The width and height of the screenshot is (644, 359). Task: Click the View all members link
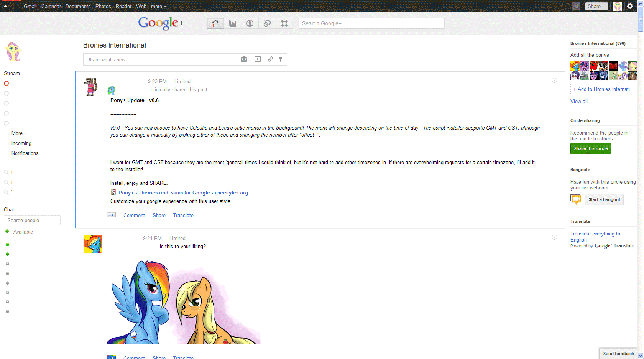click(x=579, y=101)
